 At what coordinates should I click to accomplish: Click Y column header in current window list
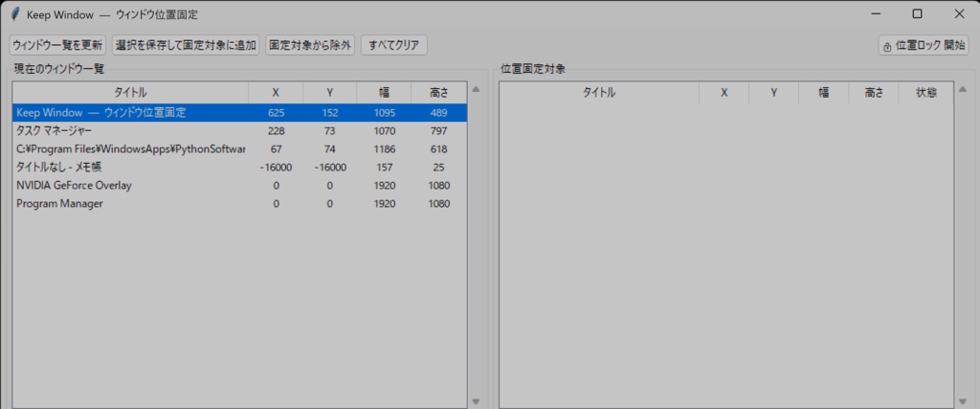pos(330,93)
